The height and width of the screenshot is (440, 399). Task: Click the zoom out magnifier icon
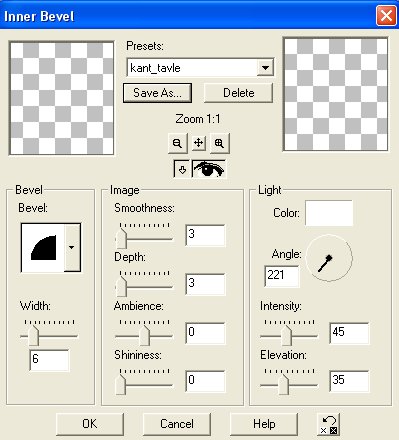point(177,143)
